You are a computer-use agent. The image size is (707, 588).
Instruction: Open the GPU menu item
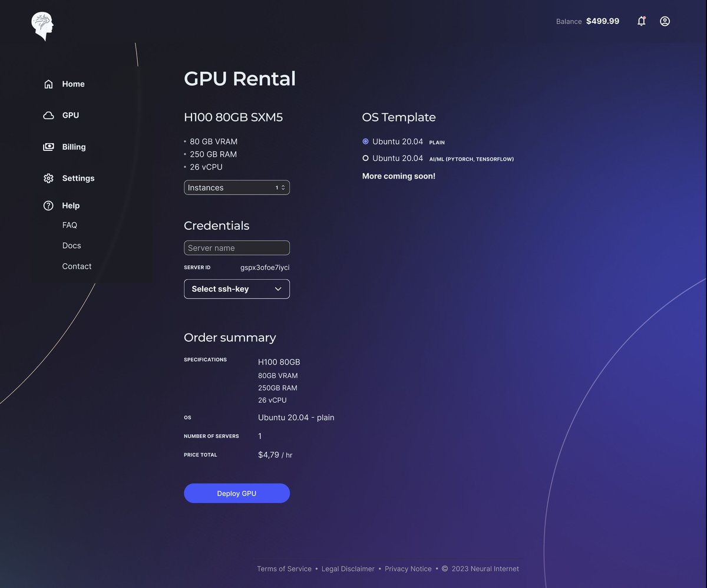(70, 115)
